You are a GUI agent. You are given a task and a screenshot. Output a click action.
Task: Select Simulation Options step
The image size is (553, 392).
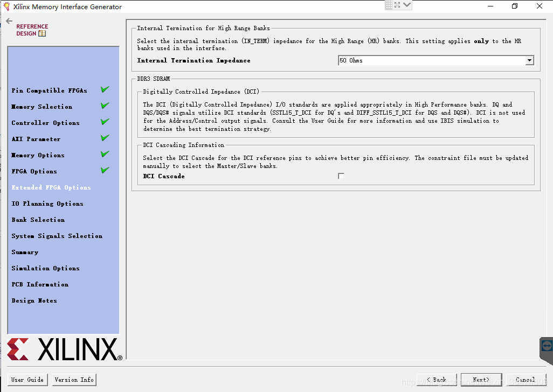pos(45,269)
